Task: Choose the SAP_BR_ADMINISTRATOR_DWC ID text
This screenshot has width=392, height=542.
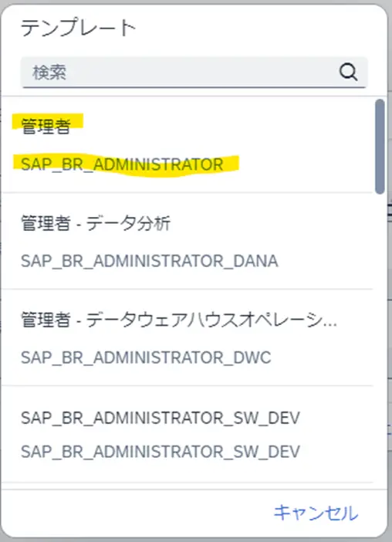Action: pyautogui.click(x=146, y=357)
